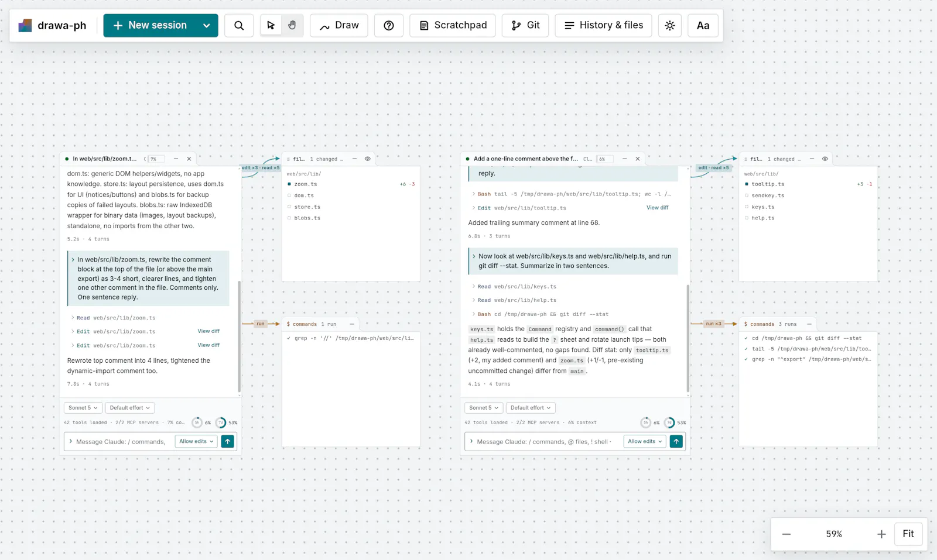Collapse the left commands 1 run panel

(x=352, y=324)
